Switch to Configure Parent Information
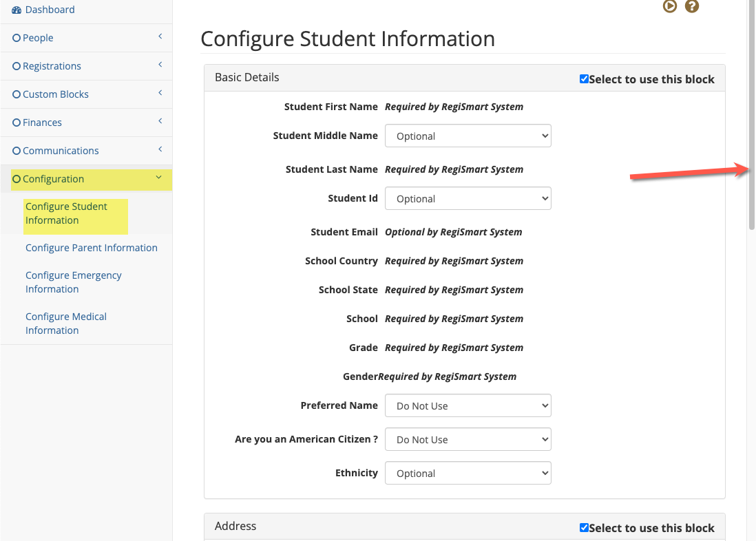Screen dimensions: 756x541 coord(91,247)
